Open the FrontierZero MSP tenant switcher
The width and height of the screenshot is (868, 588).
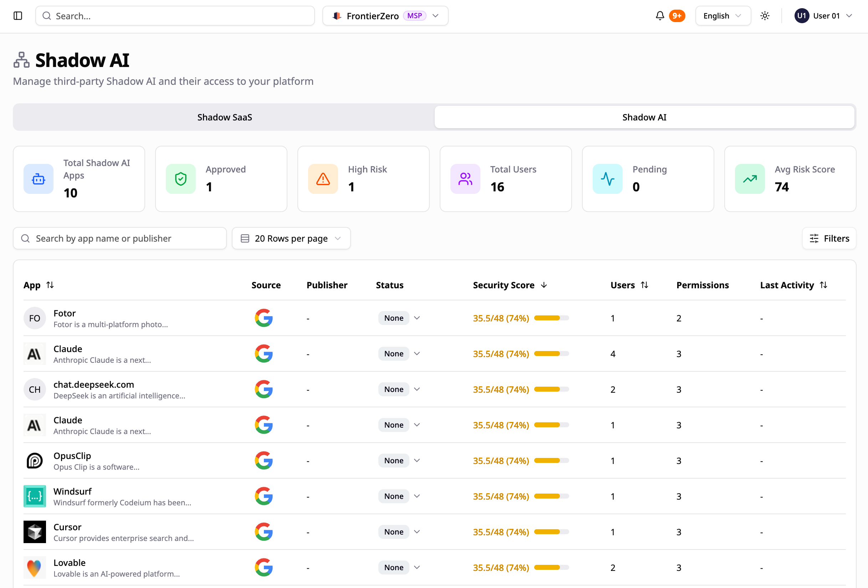click(x=385, y=16)
